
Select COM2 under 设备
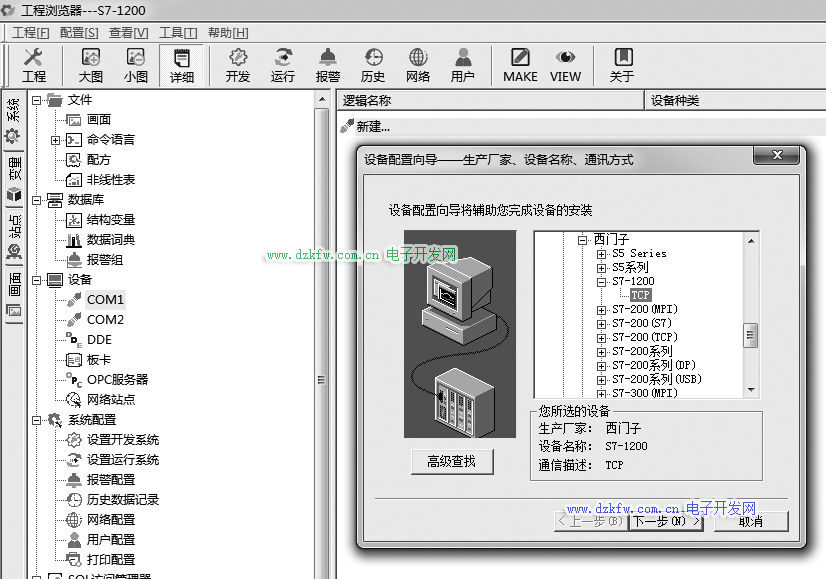coord(105,320)
